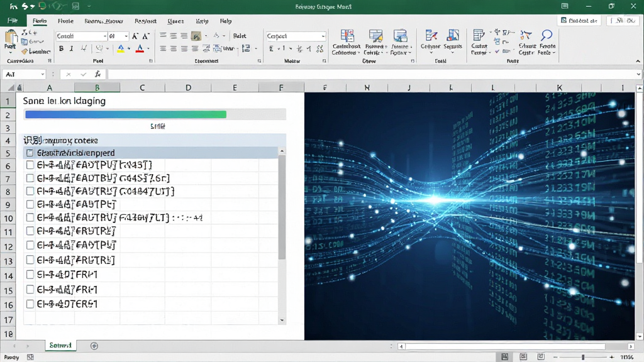Open the File tab

pos(13,21)
